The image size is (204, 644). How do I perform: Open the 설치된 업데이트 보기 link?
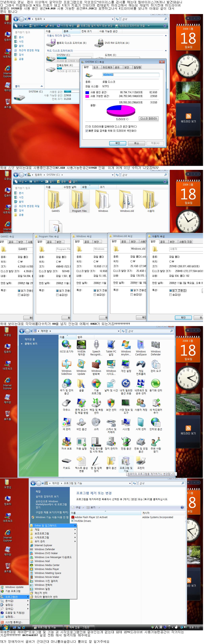pyautogui.click(x=47, y=497)
